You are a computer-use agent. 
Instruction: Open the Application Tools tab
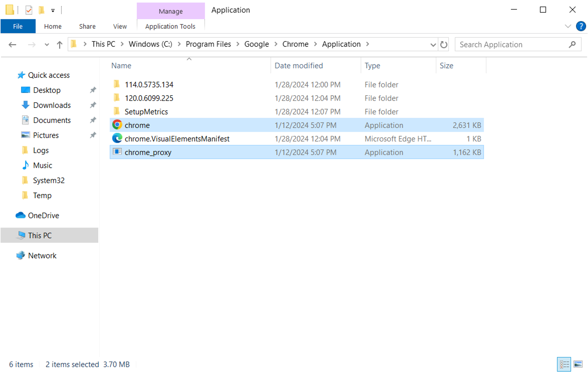pyautogui.click(x=170, y=26)
